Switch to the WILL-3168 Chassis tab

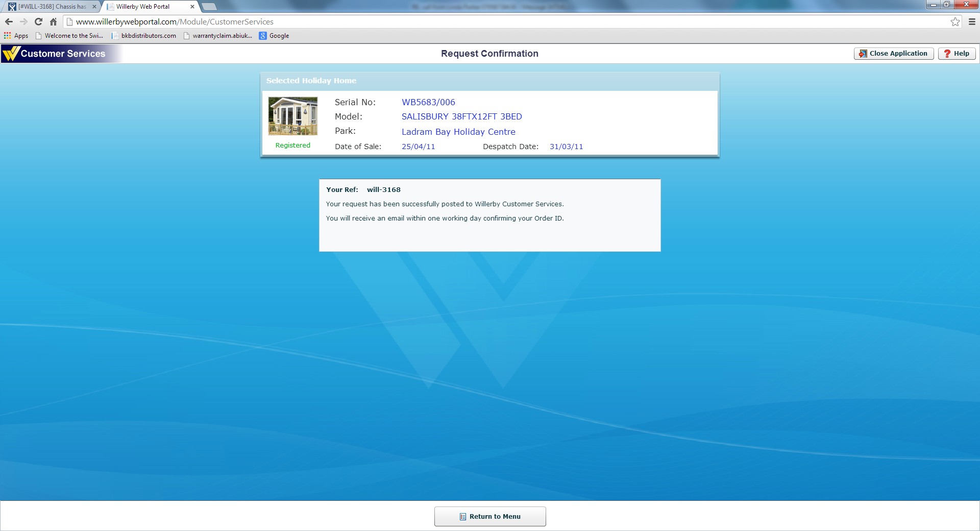click(51, 7)
